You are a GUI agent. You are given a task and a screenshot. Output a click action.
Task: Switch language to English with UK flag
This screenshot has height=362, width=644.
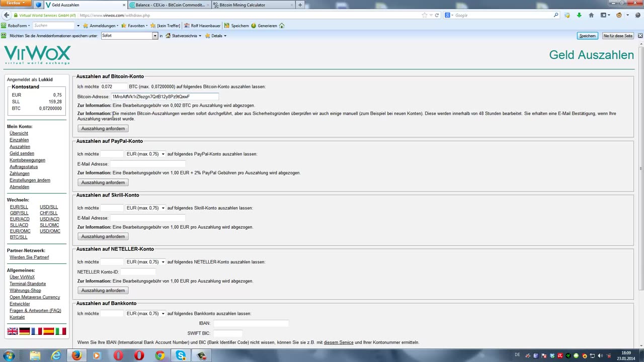tap(12, 331)
